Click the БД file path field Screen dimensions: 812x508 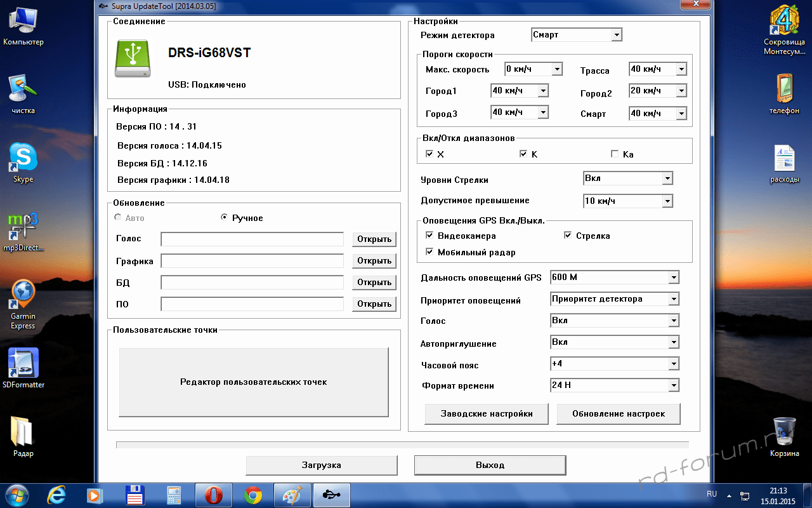click(252, 282)
